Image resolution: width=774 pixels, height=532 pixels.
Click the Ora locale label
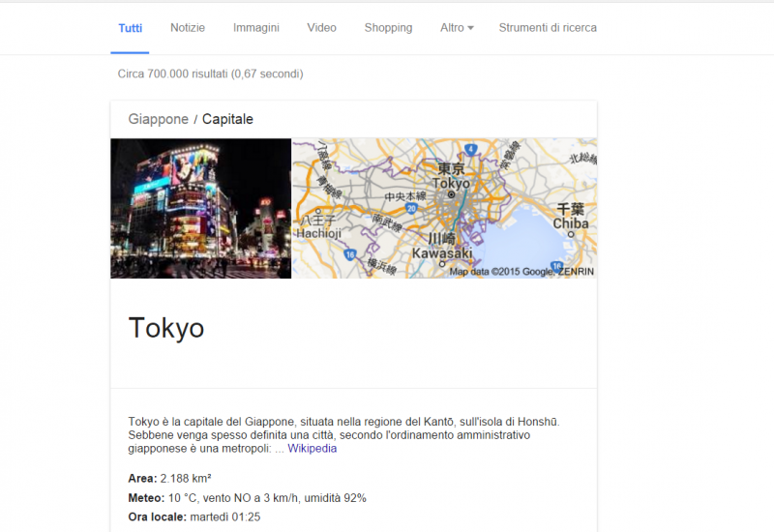pyautogui.click(x=158, y=517)
